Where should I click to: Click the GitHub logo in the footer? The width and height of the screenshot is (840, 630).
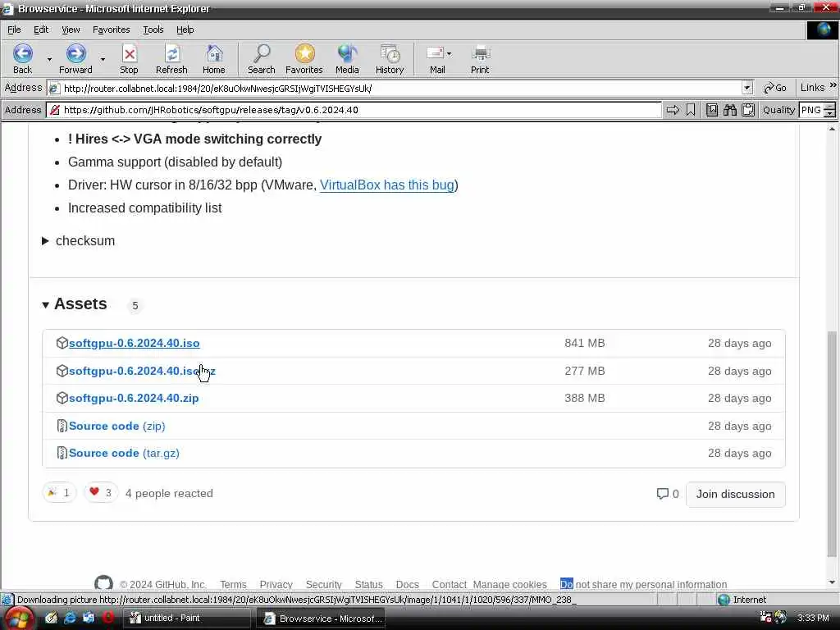coord(103,583)
